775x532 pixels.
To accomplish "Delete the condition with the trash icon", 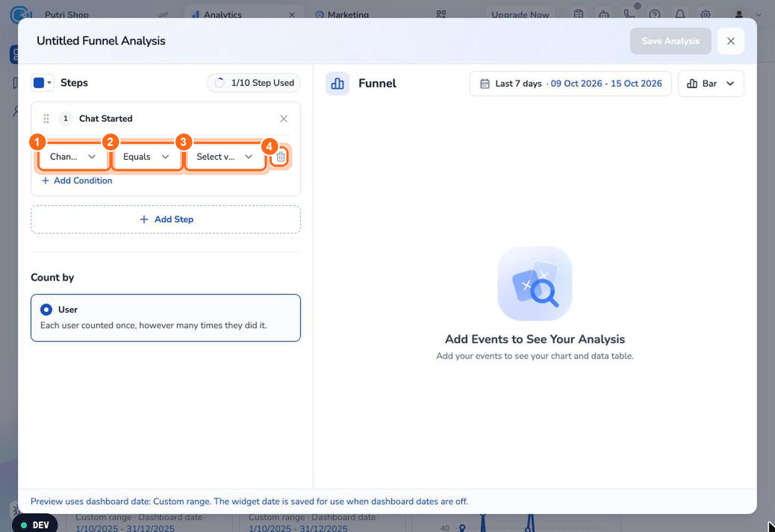I will point(280,157).
